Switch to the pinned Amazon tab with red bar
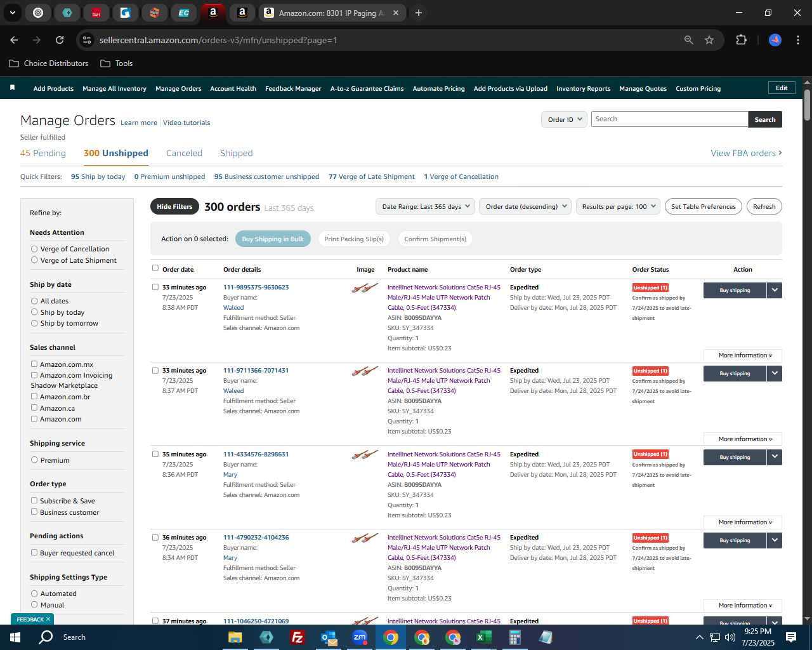 (x=213, y=13)
